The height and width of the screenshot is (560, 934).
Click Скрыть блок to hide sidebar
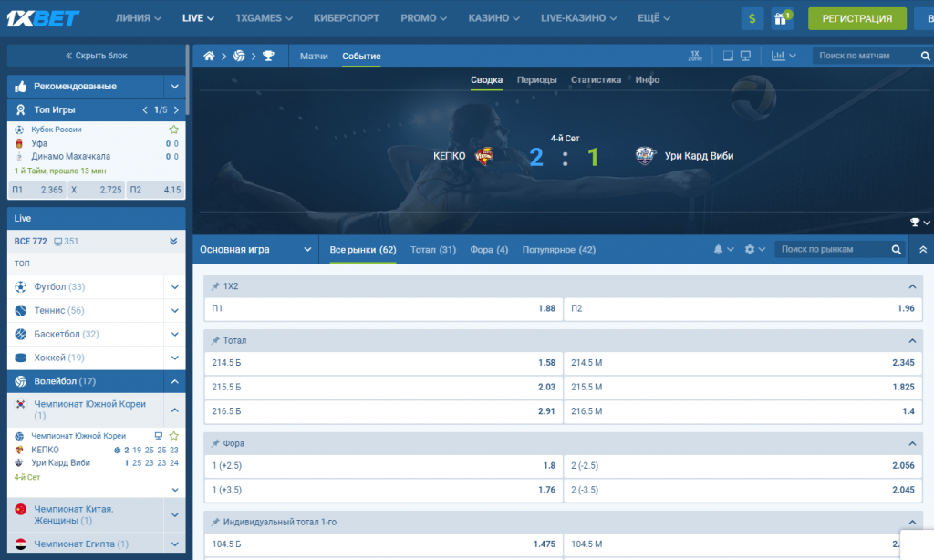click(x=96, y=56)
